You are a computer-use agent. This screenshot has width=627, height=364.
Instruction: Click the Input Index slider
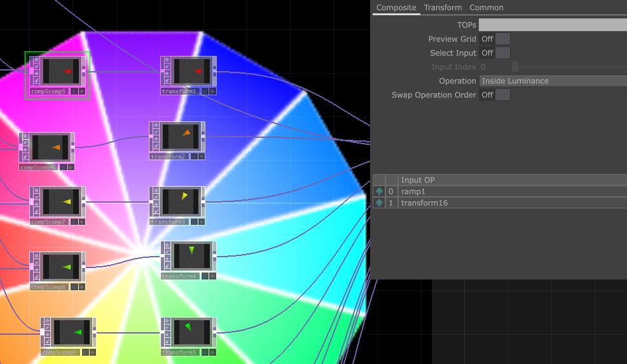click(x=569, y=67)
